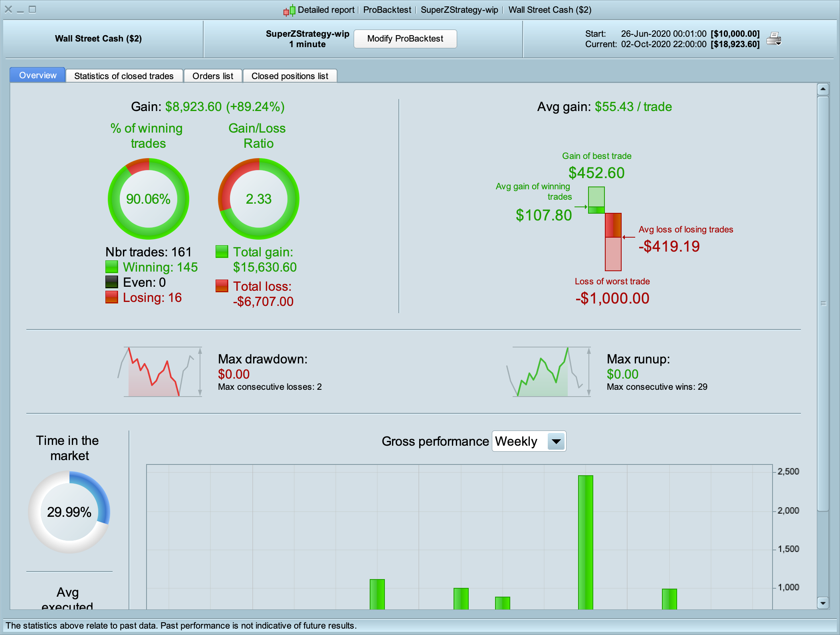This screenshot has width=840, height=635.
Task: Click the black Even legend square
Action: (111, 282)
